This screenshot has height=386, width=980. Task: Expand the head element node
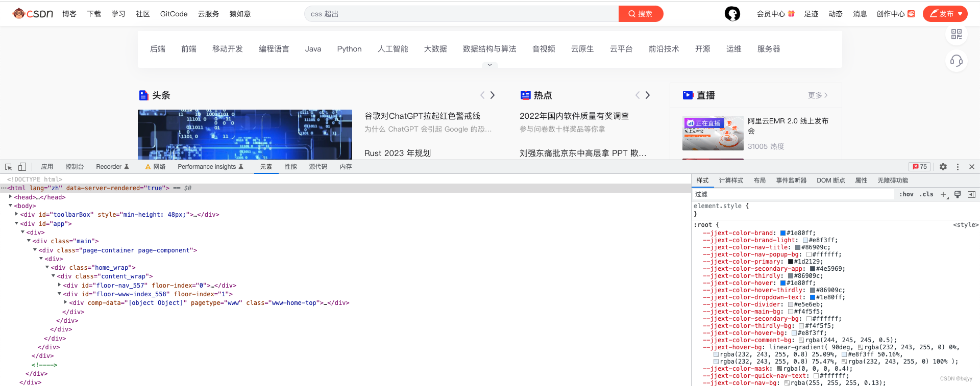coord(10,197)
